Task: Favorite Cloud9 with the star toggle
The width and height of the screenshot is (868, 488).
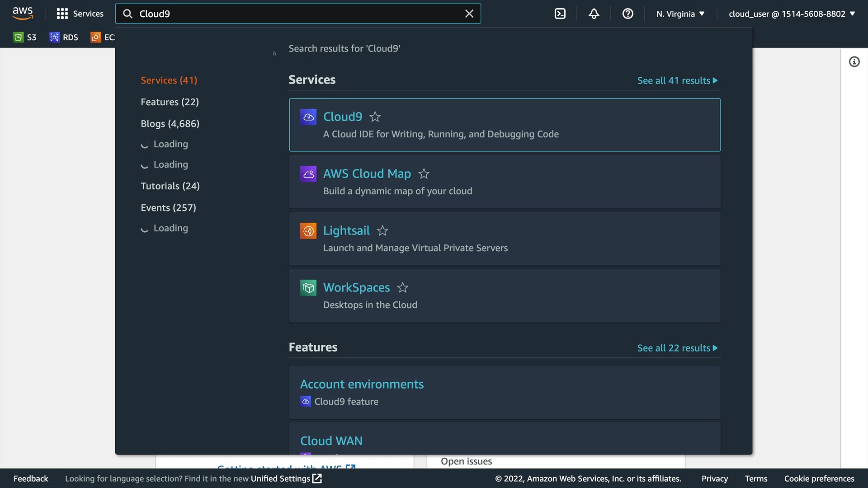Action: pyautogui.click(x=375, y=117)
